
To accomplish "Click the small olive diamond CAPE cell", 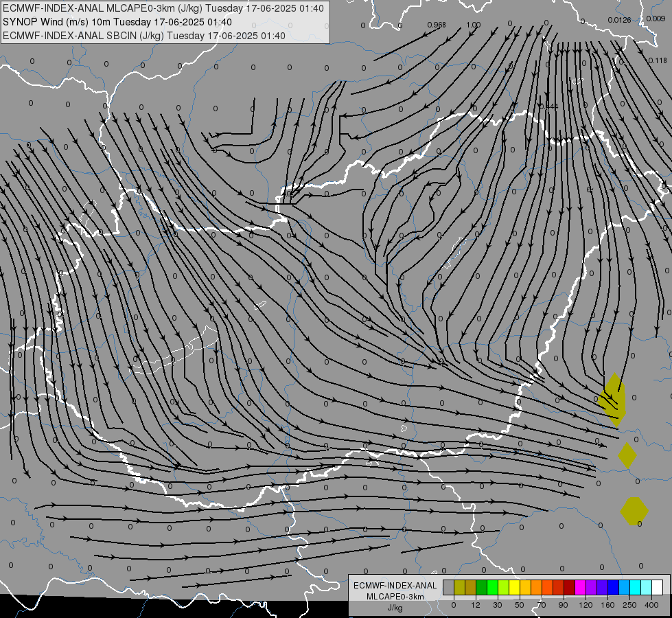I will [x=627, y=455].
